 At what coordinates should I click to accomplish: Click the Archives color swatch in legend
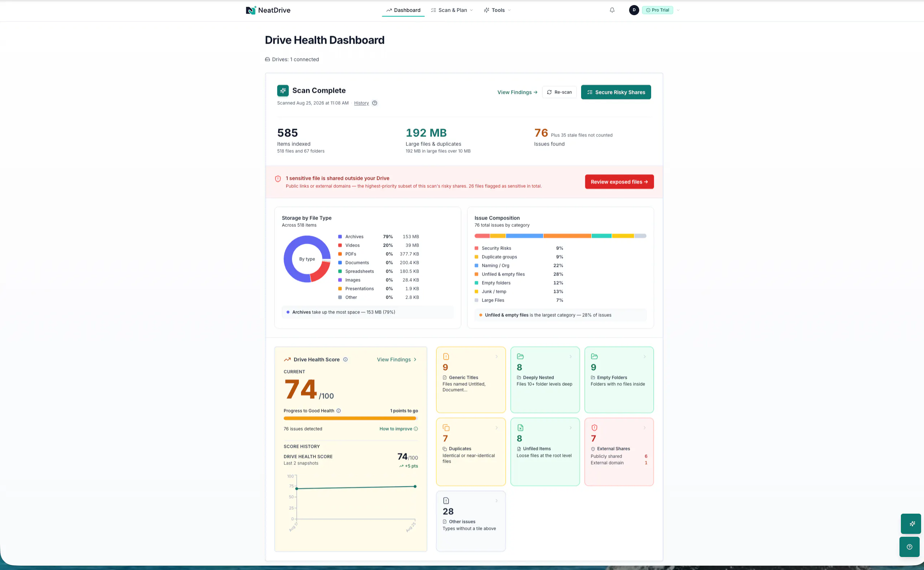coord(340,237)
